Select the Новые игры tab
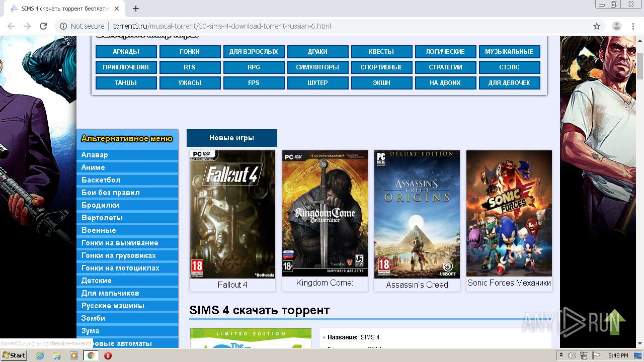 [x=231, y=138]
